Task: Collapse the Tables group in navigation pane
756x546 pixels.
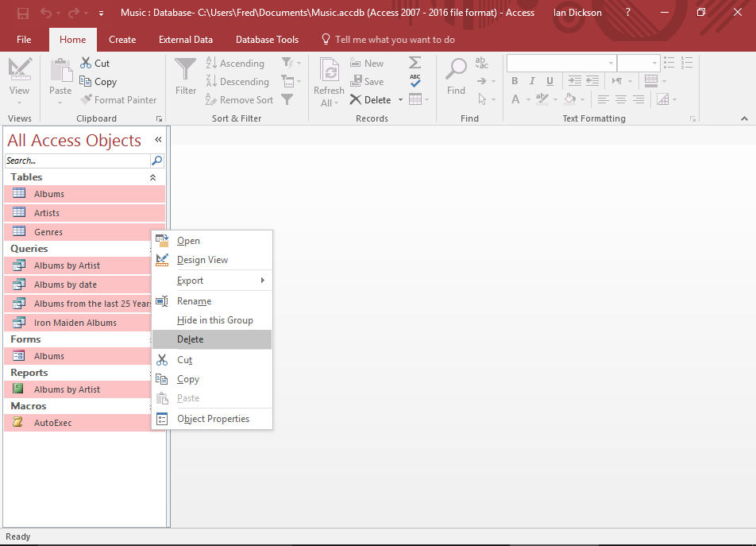Action: coord(152,177)
